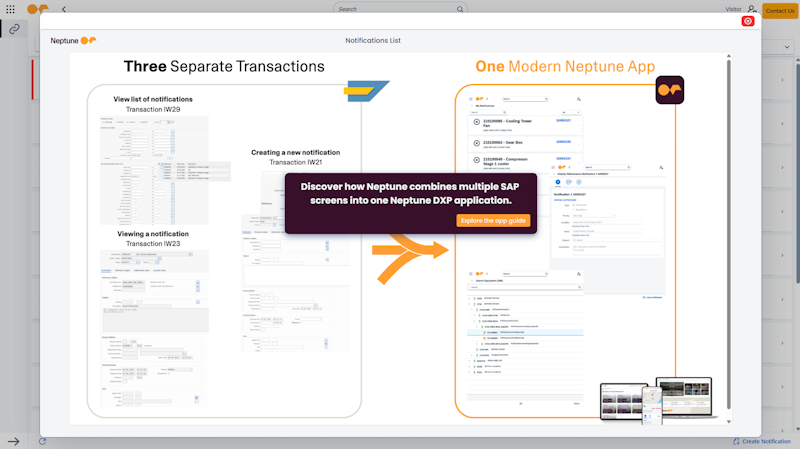The image size is (800, 449).
Task: Click the right arrow icon at bottom left
Action: [x=14, y=441]
